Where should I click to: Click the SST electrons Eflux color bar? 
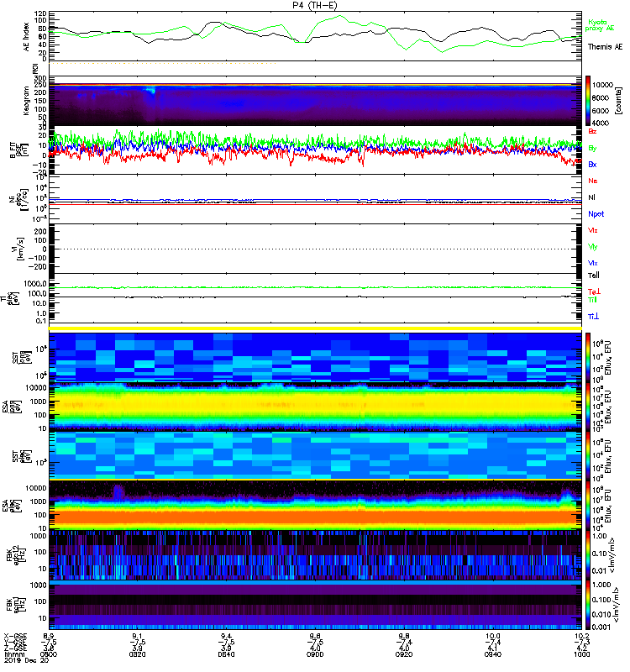(588, 455)
